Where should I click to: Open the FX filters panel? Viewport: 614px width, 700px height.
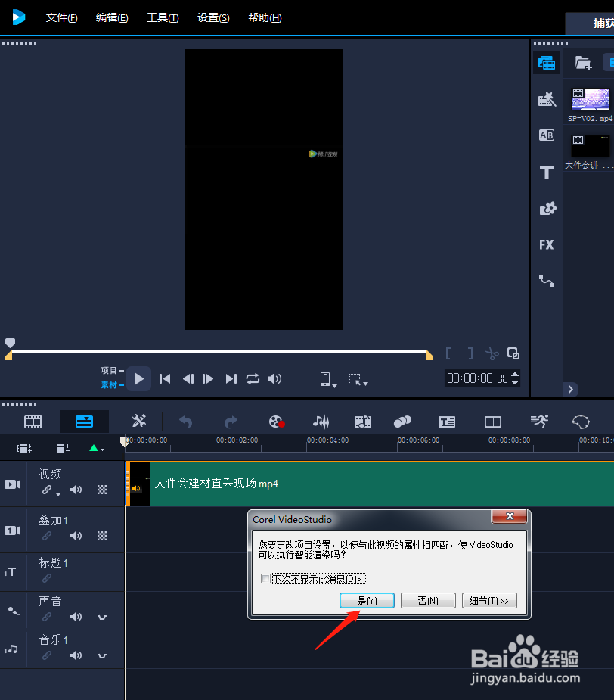pos(546,244)
